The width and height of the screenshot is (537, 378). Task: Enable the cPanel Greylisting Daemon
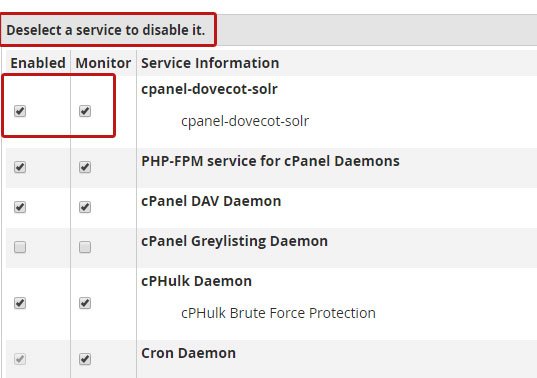[20, 247]
